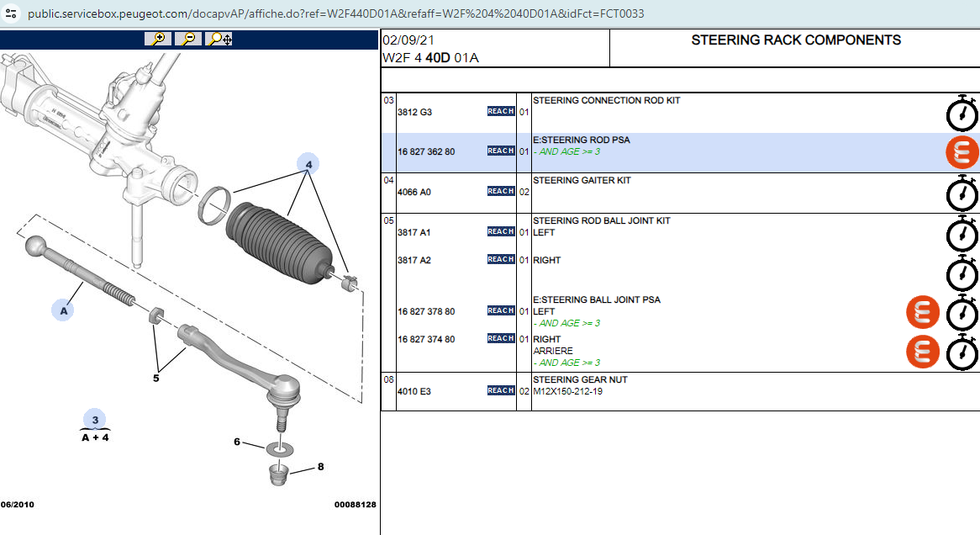Click REACH badge next to 3817 A1
This screenshot has width=980, height=535.
tap(501, 231)
